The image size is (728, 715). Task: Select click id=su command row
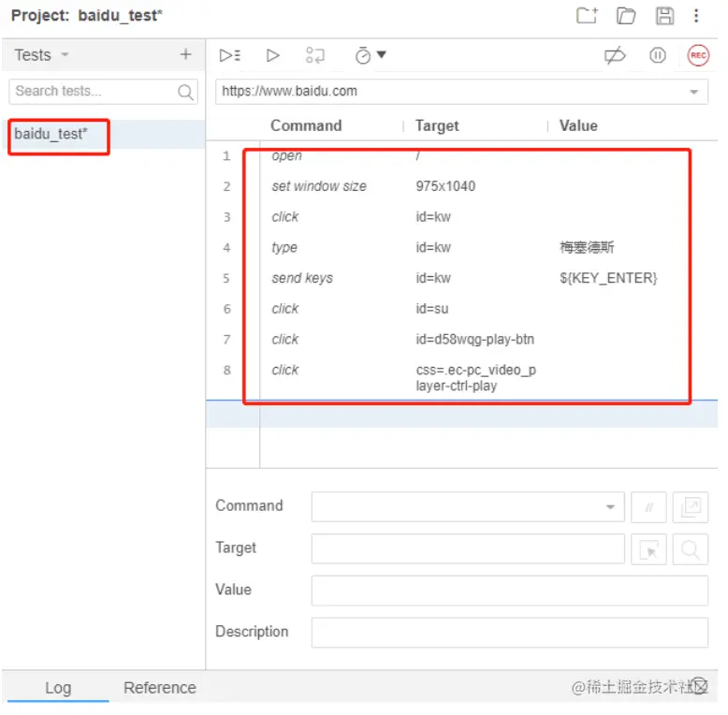[461, 309]
